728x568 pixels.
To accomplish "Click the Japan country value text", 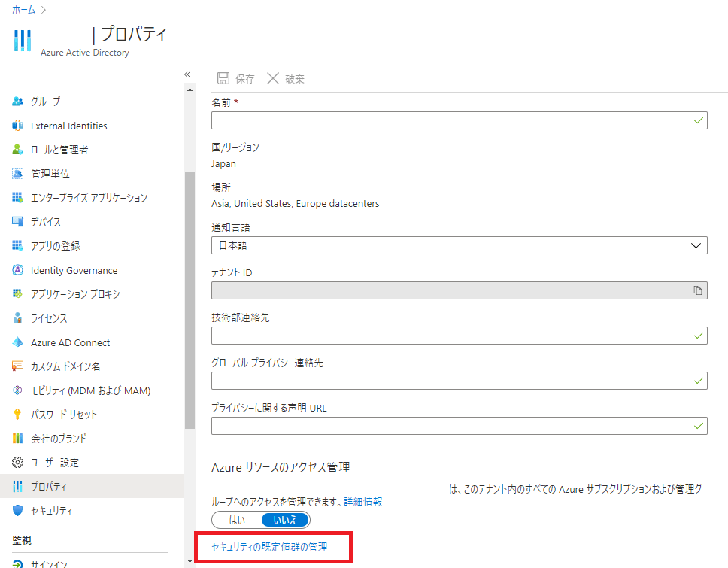I will point(223,163).
